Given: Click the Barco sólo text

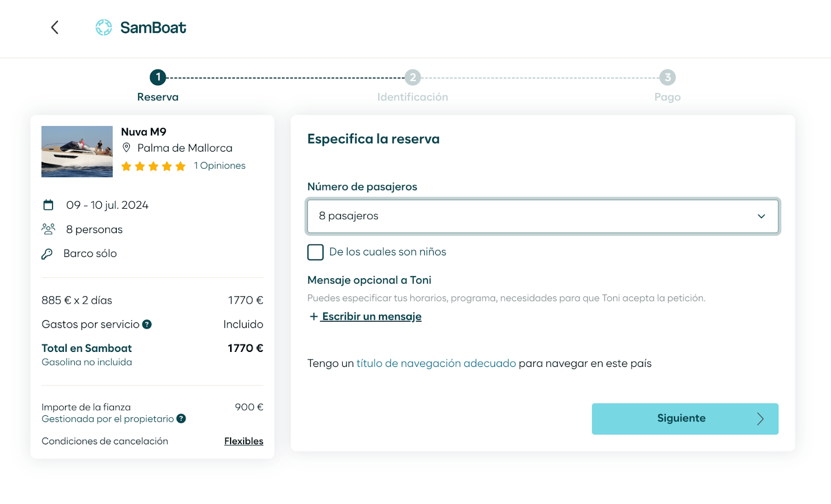Looking at the screenshot, I should pos(90,253).
